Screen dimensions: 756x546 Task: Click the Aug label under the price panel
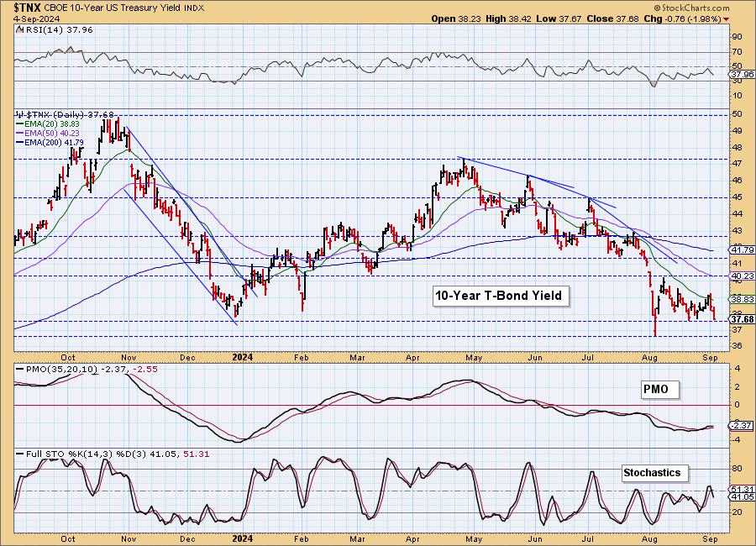click(650, 357)
